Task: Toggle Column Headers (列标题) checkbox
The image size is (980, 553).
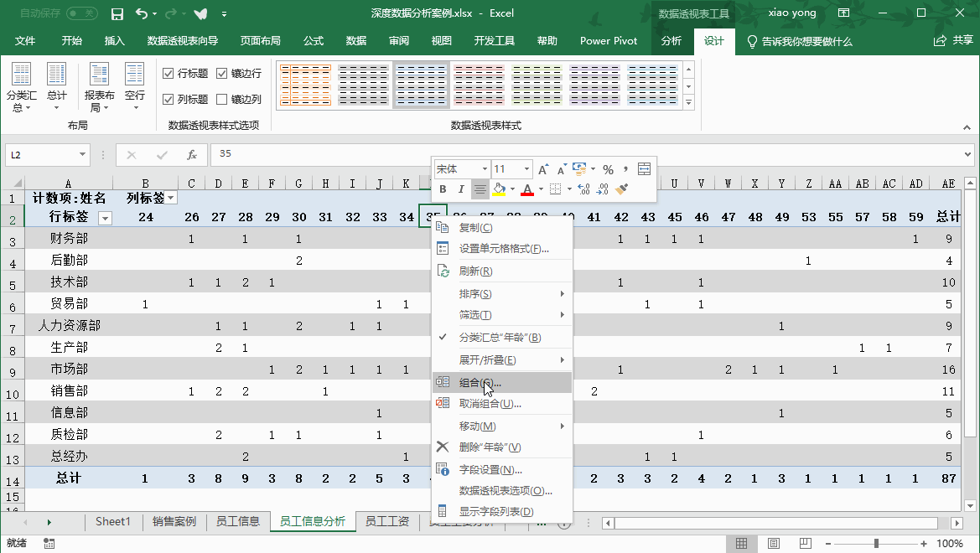Action: (168, 100)
